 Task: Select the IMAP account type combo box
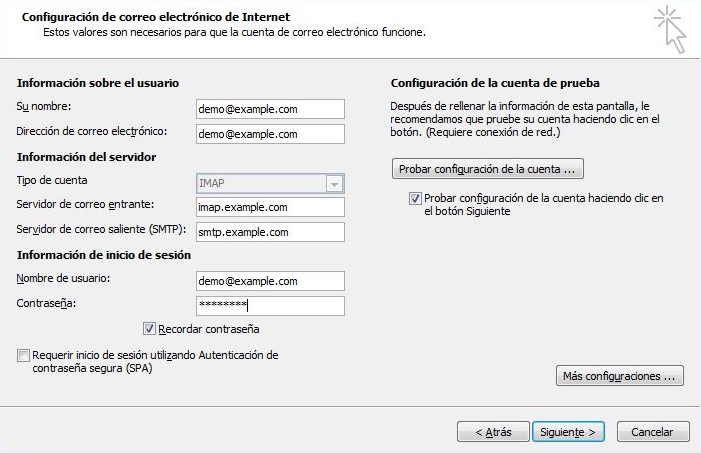(270, 183)
